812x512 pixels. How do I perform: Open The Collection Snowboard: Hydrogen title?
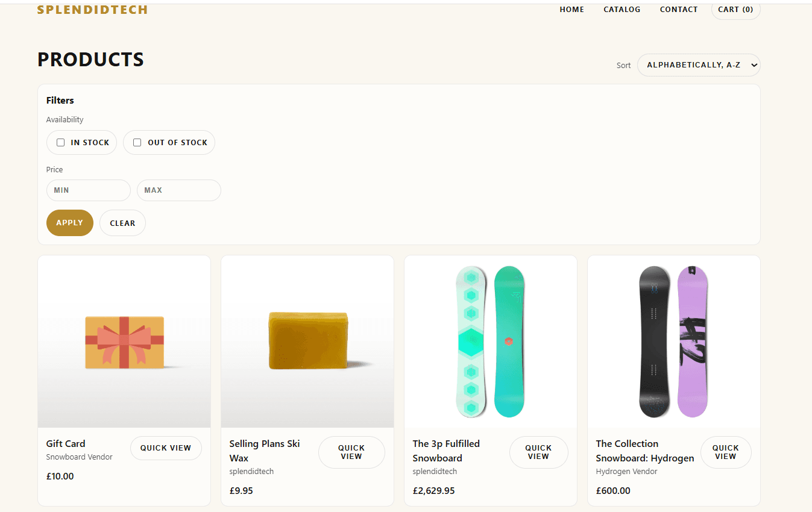(x=644, y=451)
